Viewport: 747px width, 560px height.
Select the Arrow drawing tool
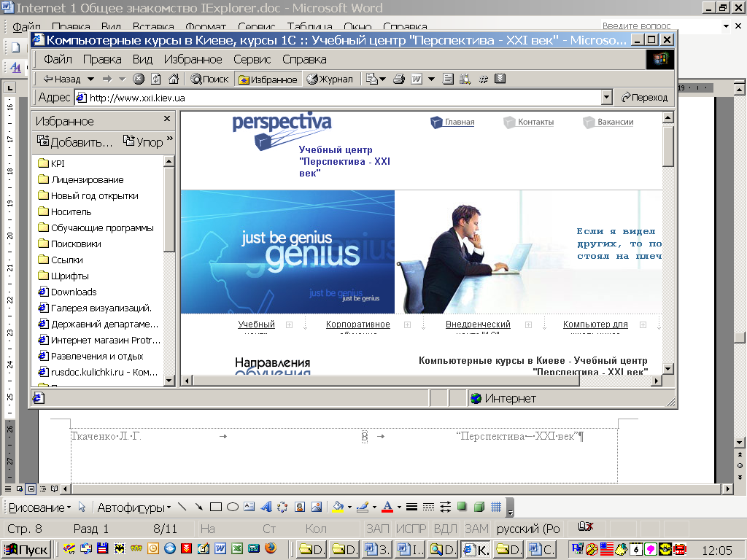tap(199, 507)
